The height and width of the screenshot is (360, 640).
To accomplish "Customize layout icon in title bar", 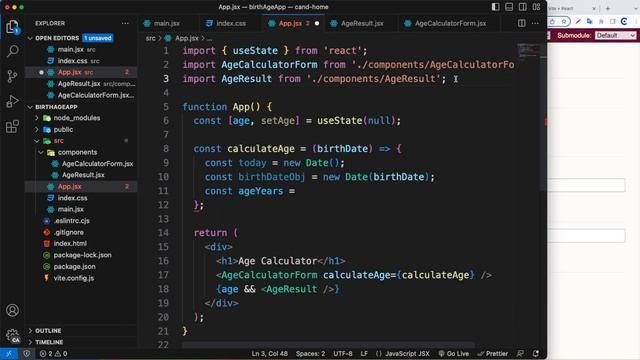I will coord(536,7).
